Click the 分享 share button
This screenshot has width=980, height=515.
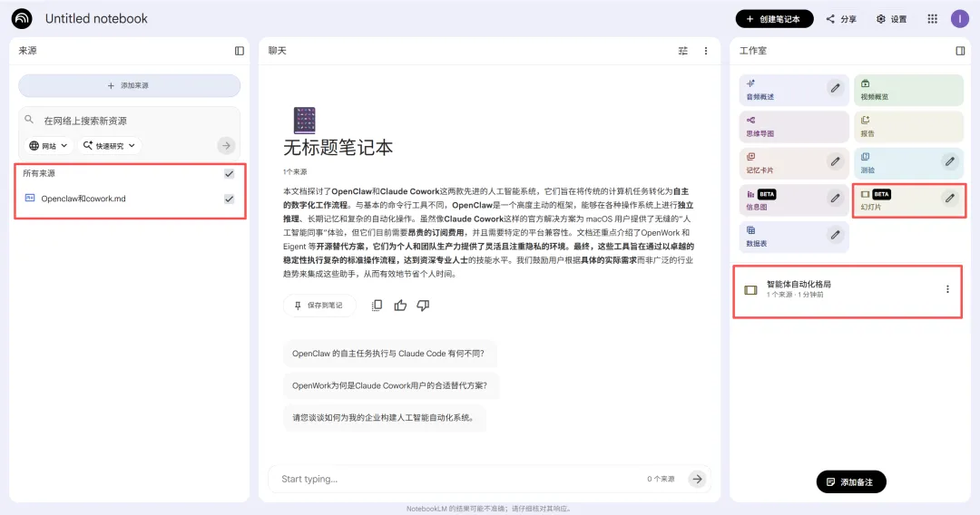pyautogui.click(x=841, y=19)
